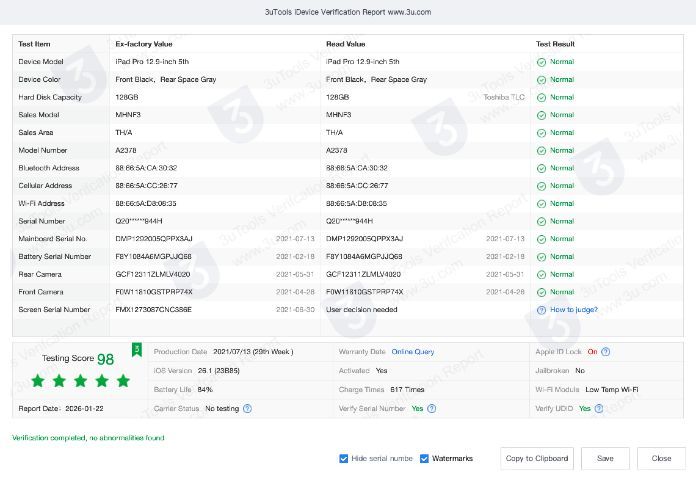Image resolution: width=696 pixels, height=480 pixels.
Task: Select the Screen Serial Number row label
Action: 54,309
